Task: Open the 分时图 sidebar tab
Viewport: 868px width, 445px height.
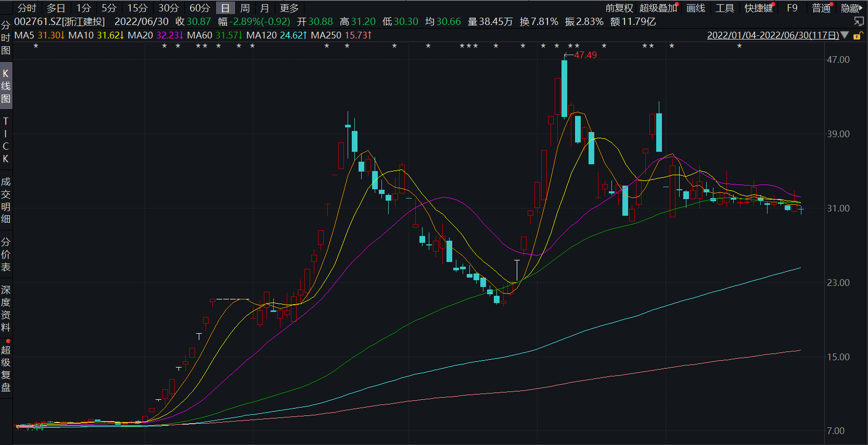Action: (x=6, y=38)
